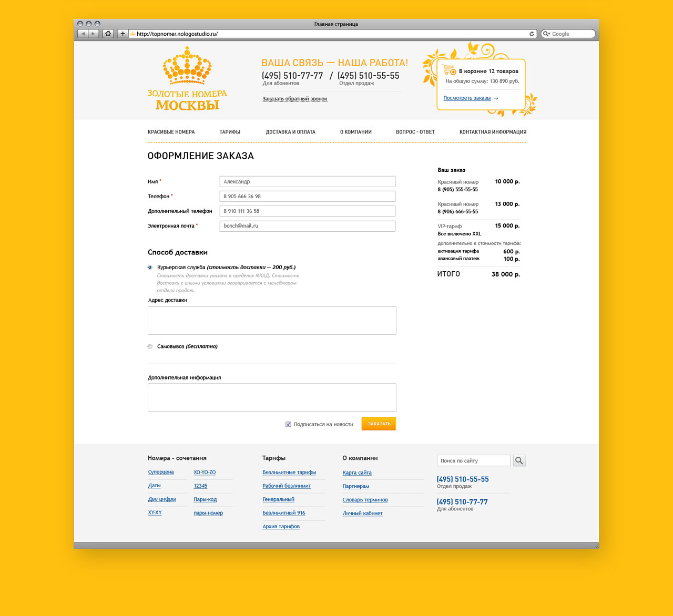Open the Безлимитные тарифы footer link
Image resolution: width=673 pixels, height=616 pixels.
289,473
